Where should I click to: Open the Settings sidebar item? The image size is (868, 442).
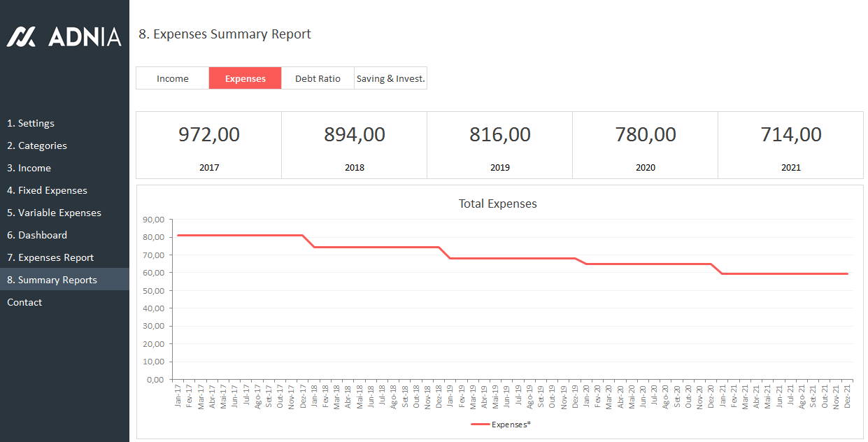31,123
